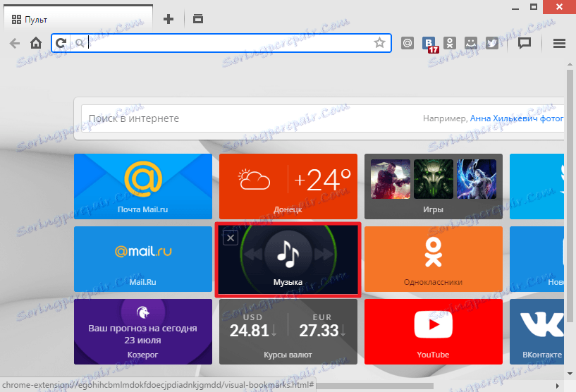Open VK notifications icon with badge 17

tap(429, 44)
